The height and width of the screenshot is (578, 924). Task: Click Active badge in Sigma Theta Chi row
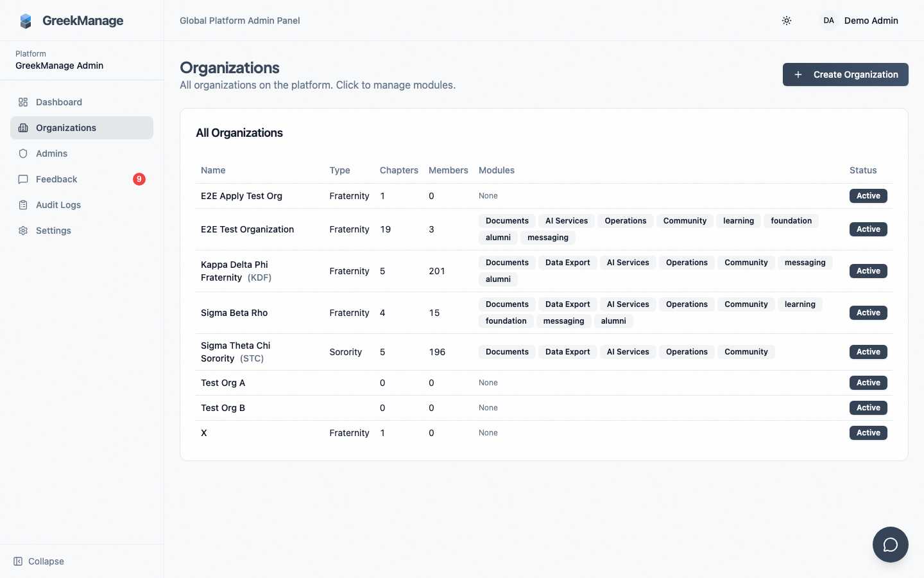(868, 352)
